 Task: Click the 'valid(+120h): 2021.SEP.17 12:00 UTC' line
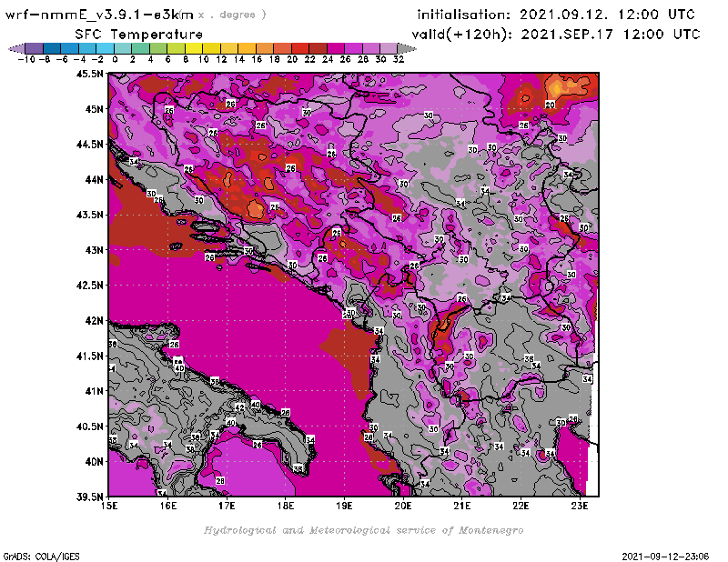556,35
